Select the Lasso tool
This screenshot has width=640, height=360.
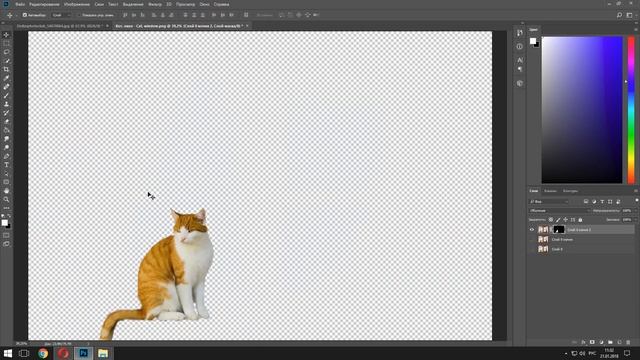(x=6, y=52)
